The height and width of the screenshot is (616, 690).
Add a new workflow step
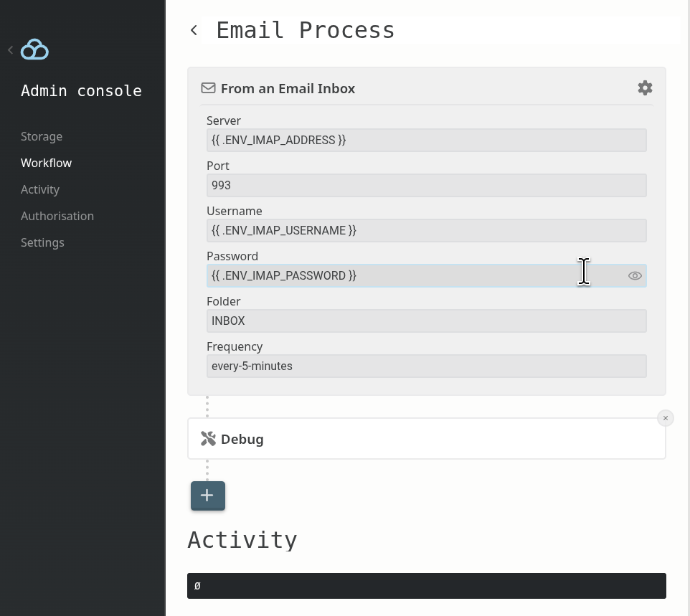pyautogui.click(x=208, y=496)
